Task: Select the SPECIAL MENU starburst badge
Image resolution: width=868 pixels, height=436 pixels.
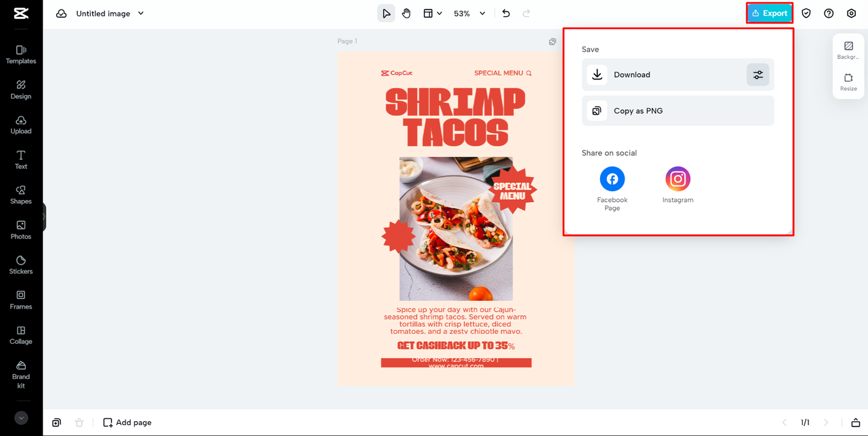Action: tap(513, 190)
